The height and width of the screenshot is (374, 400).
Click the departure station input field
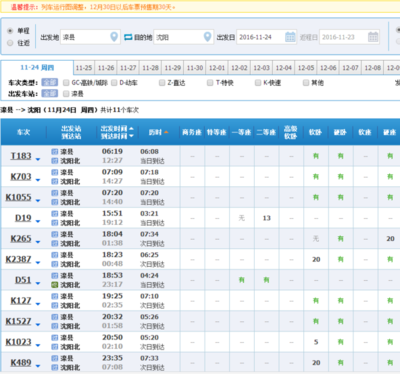90,37
